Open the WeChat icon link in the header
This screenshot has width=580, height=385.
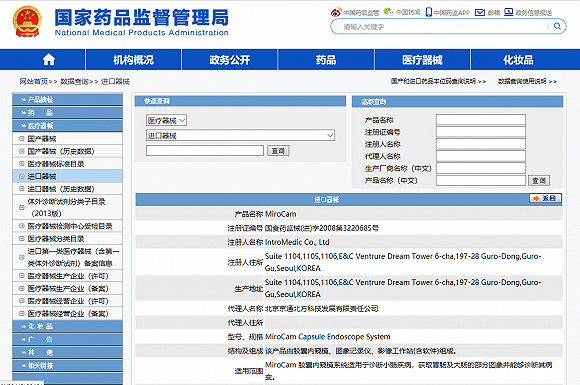point(388,12)
